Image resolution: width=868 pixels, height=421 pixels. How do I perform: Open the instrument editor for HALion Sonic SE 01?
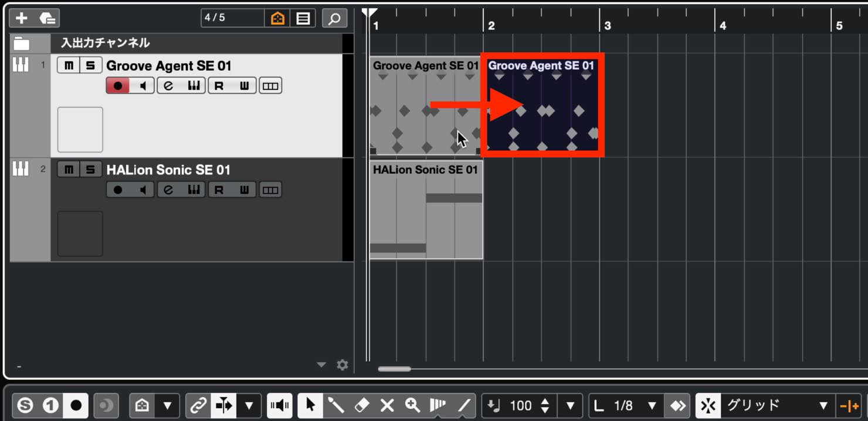tap(194, 190)
